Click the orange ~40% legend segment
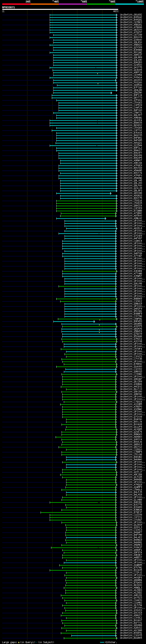Screen dimensions: 146x644 [45, 4]
